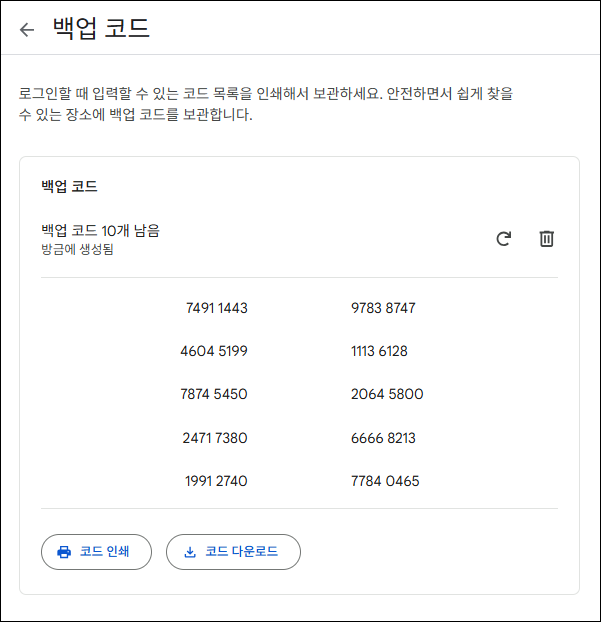Screen dimensions: 601x622
Task: Select backup code 4604 5199
Action: click(214, 351)
